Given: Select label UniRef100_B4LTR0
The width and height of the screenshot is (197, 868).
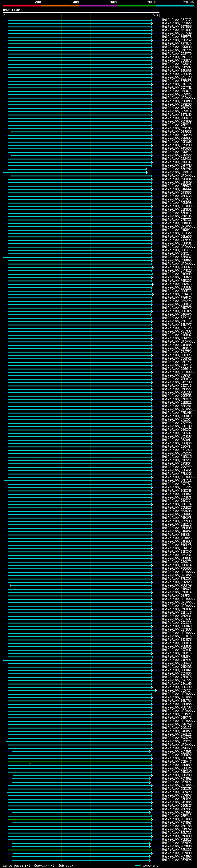Looking at the screenshot, I should [x=177, y=700].
